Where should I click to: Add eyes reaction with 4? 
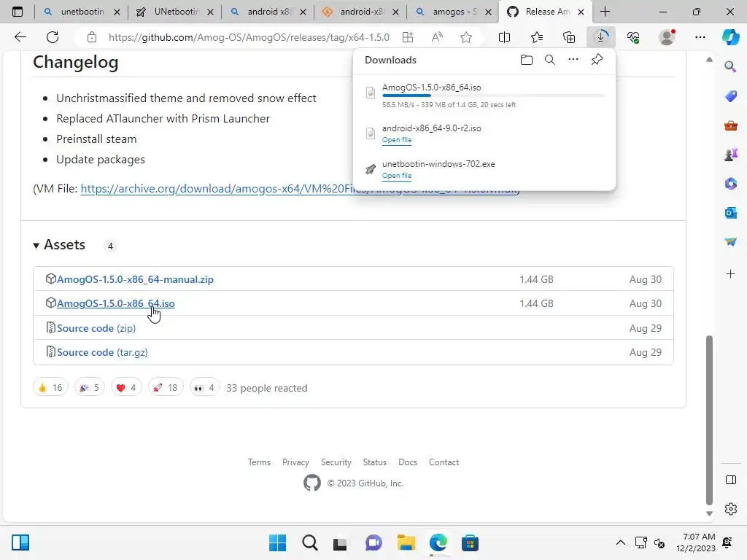pyautogui.click(x=205, y=388)
